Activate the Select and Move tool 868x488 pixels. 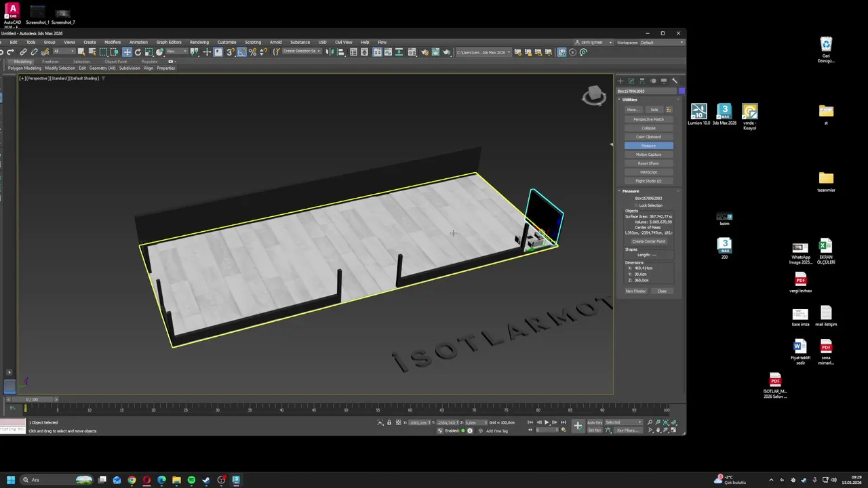(x=127, y=52)
